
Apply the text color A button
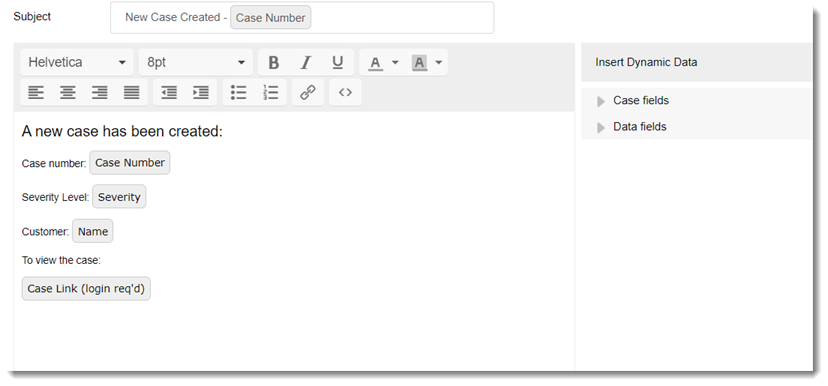point(375,62)
